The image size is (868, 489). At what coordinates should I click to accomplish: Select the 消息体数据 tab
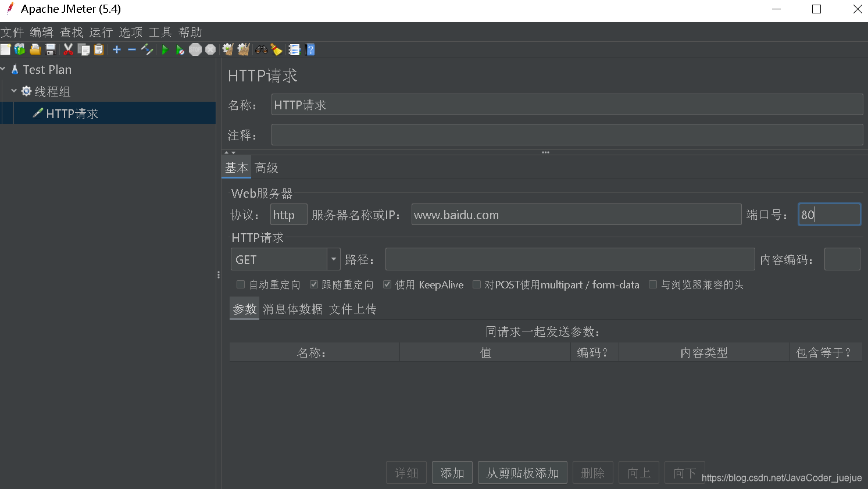tap(292, 309)
